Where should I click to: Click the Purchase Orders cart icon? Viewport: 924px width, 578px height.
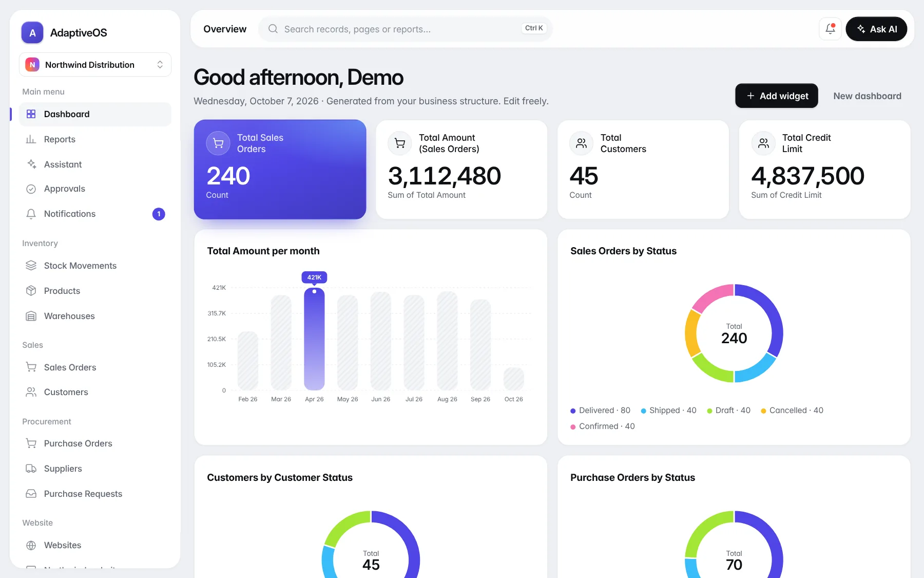click(31, 443)
